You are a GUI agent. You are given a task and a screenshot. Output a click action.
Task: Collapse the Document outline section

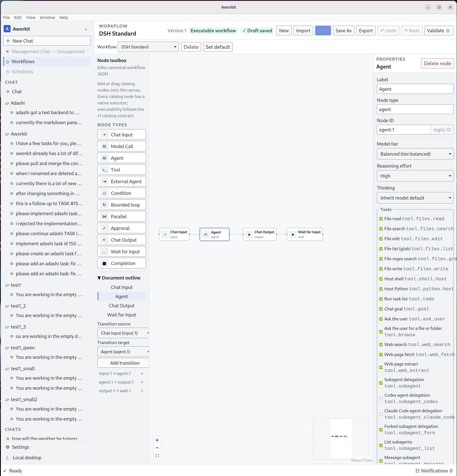pos(119,278)
